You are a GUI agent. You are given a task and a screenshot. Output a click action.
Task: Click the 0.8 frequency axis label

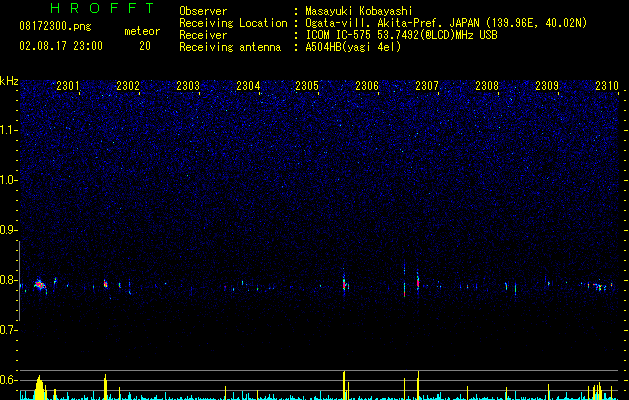[9, 280]
